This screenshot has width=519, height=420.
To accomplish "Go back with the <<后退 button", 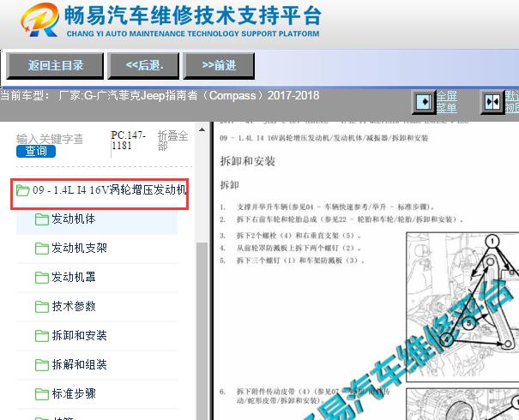I will [143, 66].
